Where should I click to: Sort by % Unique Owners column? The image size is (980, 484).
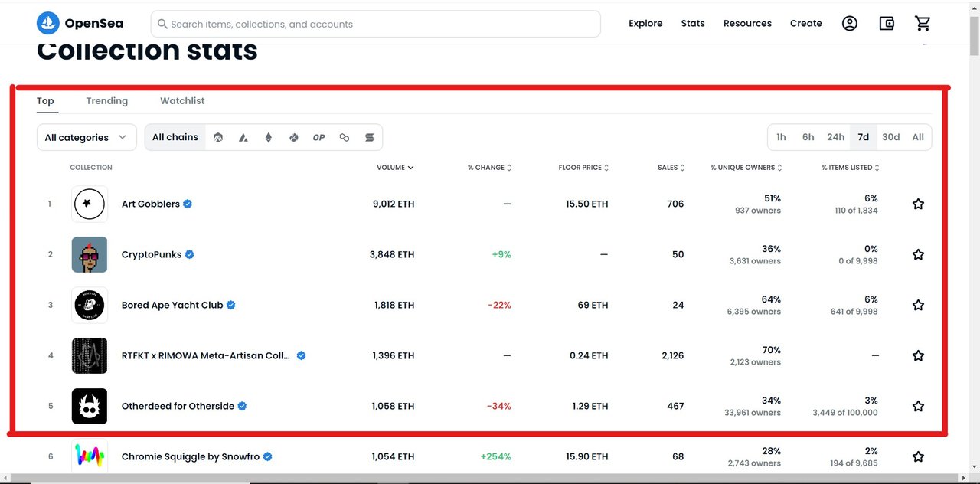746,168
